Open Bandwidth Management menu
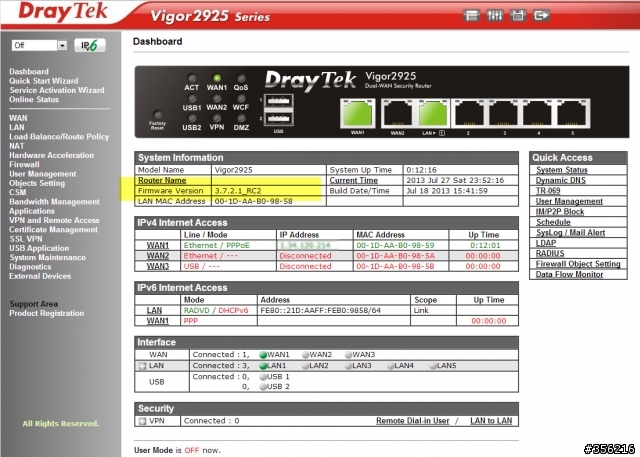 (54, 202)
